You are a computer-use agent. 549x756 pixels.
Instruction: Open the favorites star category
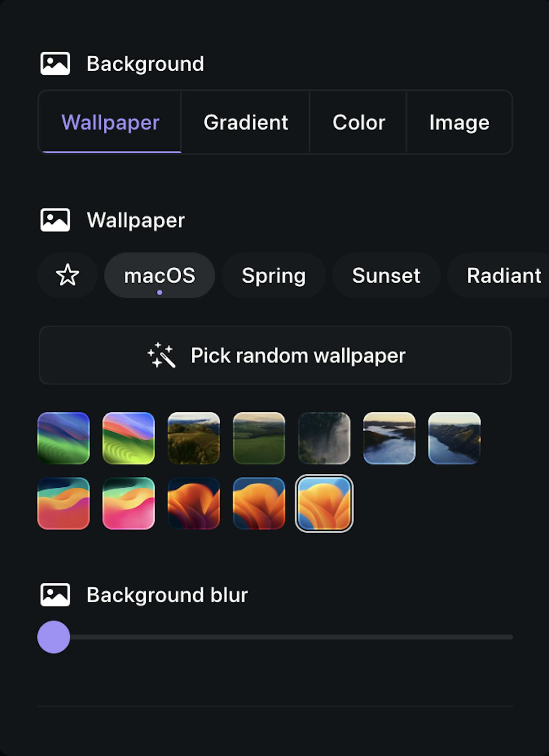tap(68, 275)
